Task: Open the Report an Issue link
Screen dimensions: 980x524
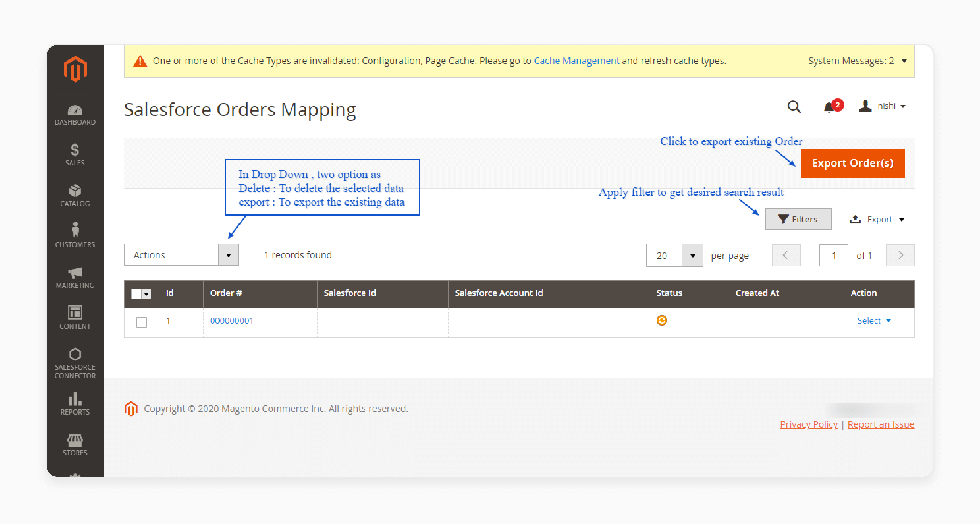Action: [x=880, y=425]
